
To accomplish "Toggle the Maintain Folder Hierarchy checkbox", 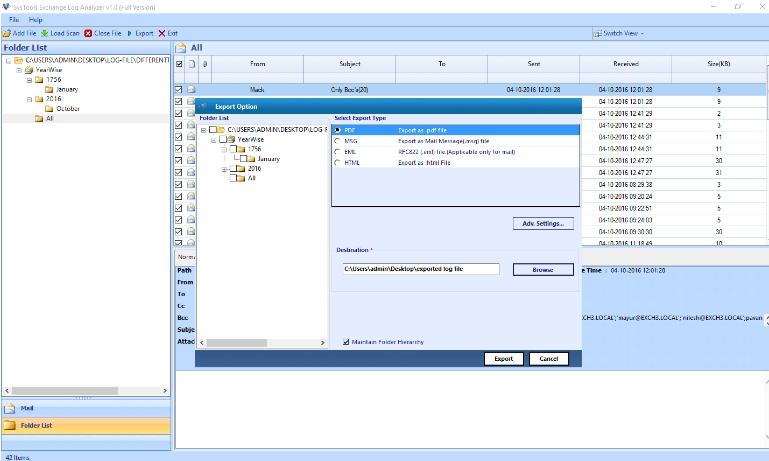I will click(346, 342).
